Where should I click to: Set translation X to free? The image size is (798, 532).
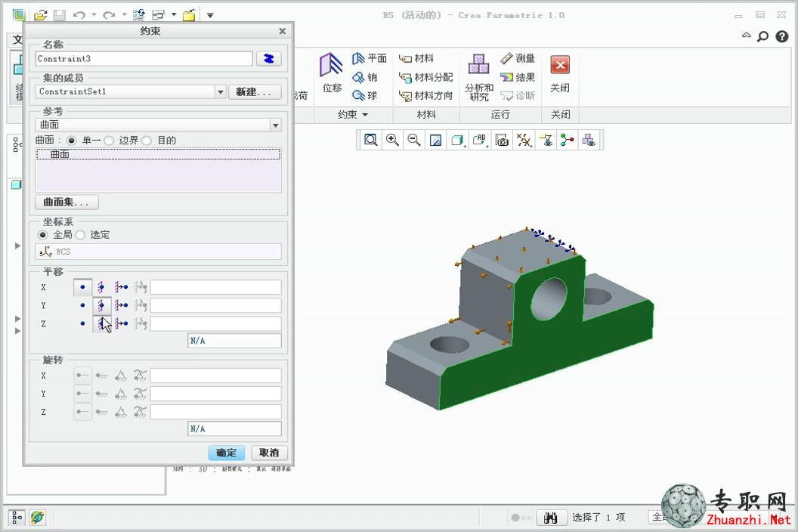[82, 287]
